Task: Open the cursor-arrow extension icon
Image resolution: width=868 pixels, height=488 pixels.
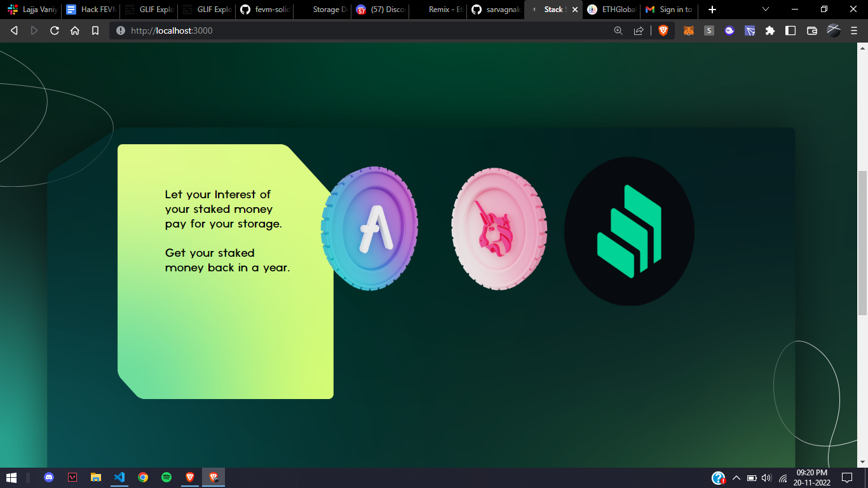Action: [x=750, y=30]
